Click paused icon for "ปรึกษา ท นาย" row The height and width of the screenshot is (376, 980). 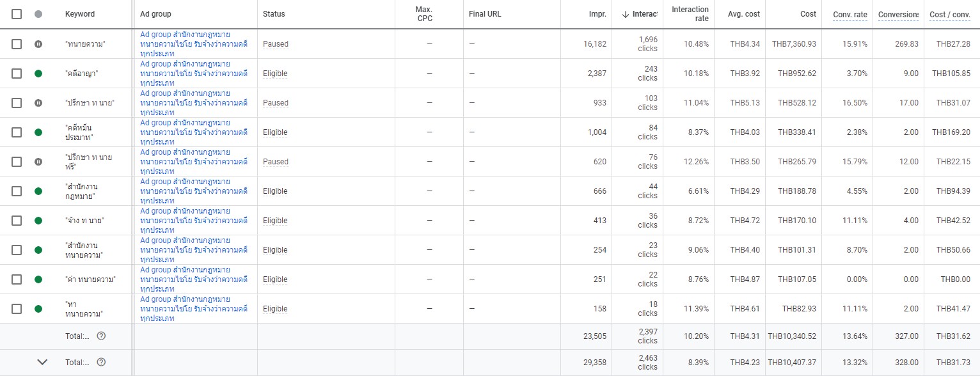click(38, 103)
